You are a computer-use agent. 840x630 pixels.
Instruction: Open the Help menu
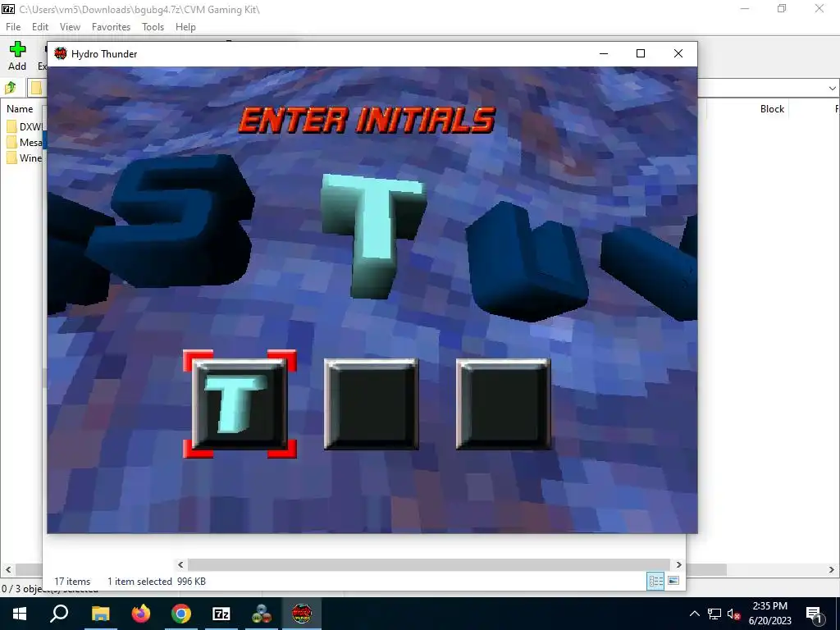click(185, 27)
